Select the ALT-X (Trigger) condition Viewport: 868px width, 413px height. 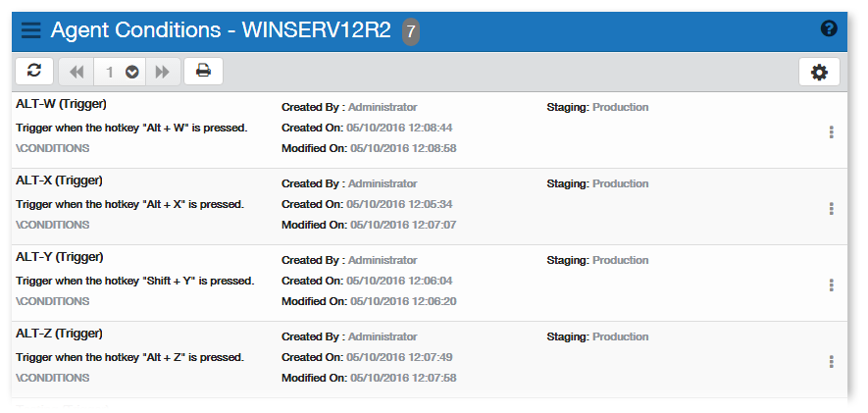(x=60, y=181)
